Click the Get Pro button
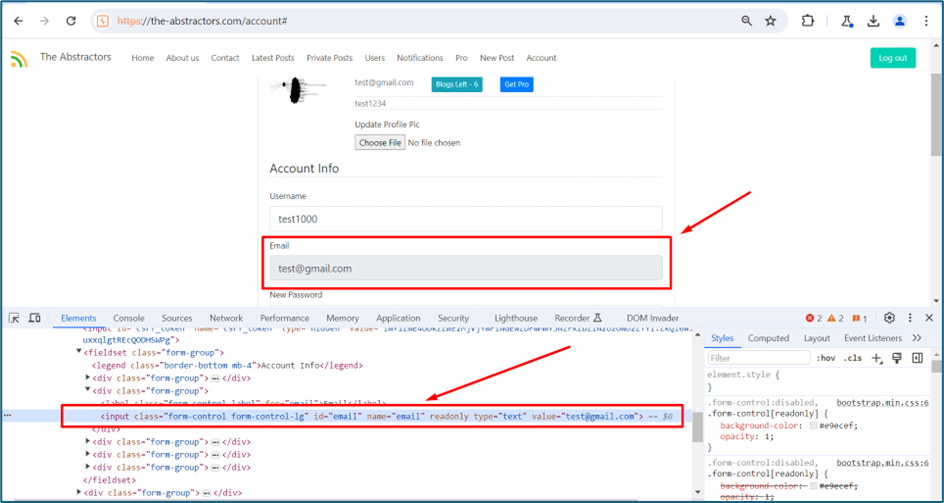 [x=517, y=84]
